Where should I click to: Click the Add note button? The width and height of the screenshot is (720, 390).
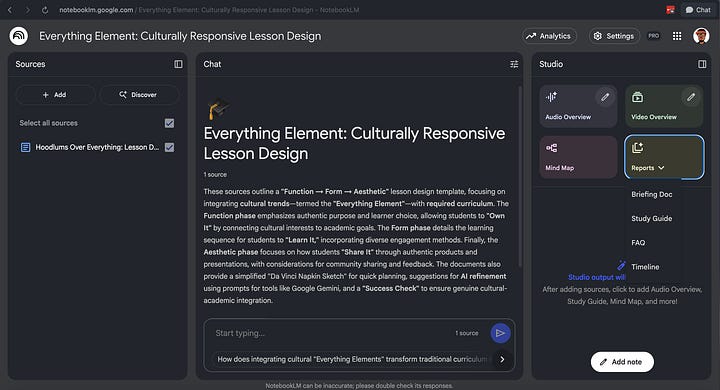(x=622, y=362)
